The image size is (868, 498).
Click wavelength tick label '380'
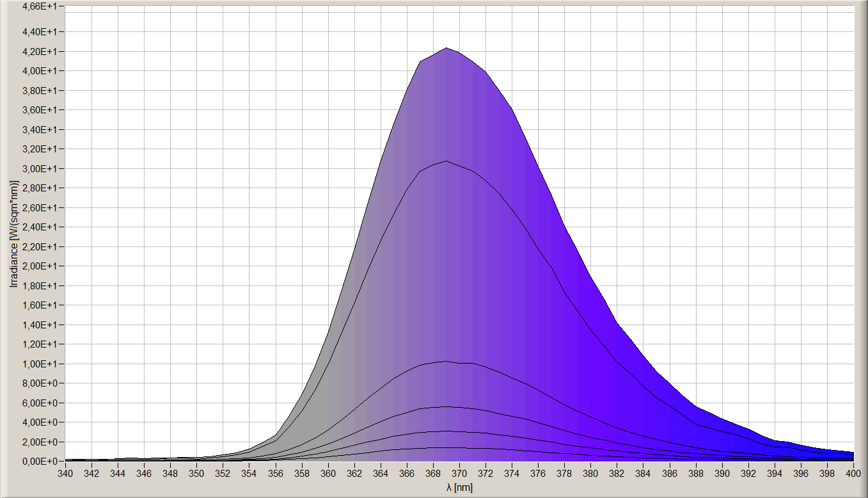[x=590, y=474]
